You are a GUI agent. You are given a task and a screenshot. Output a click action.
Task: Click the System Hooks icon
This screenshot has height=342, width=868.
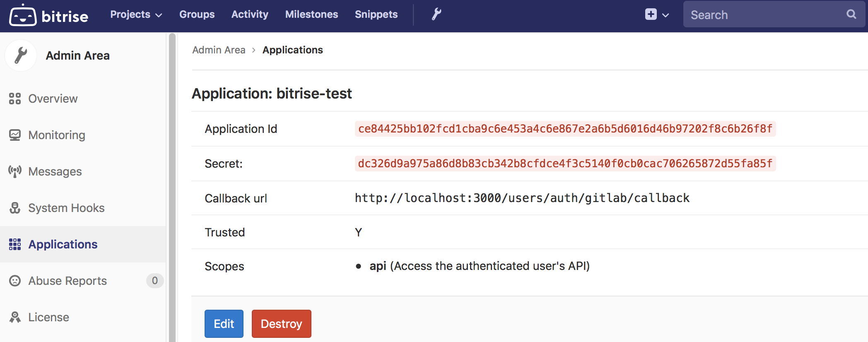[x=15, y=208]
